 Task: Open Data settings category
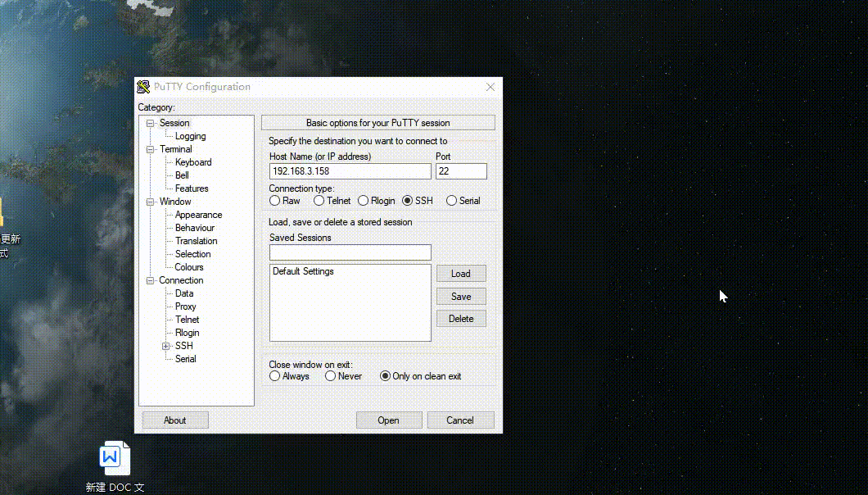point(184,293)
